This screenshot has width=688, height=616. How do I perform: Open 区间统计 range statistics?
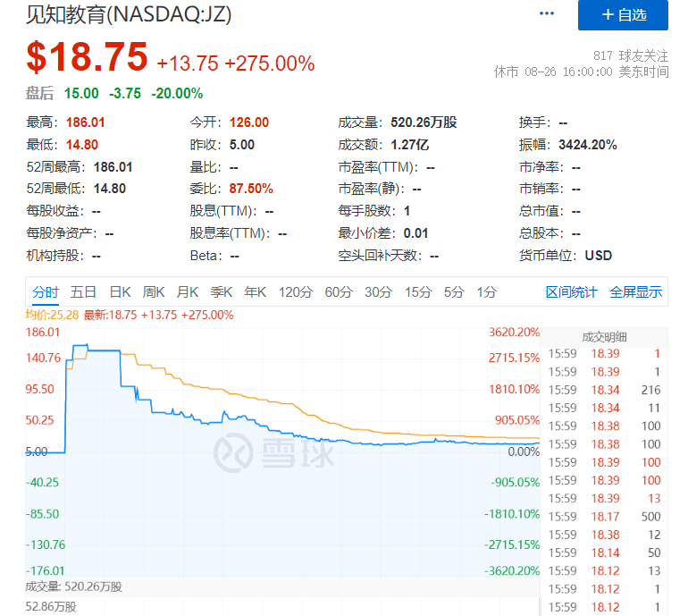pyautogui.click(x=572, y=291)
